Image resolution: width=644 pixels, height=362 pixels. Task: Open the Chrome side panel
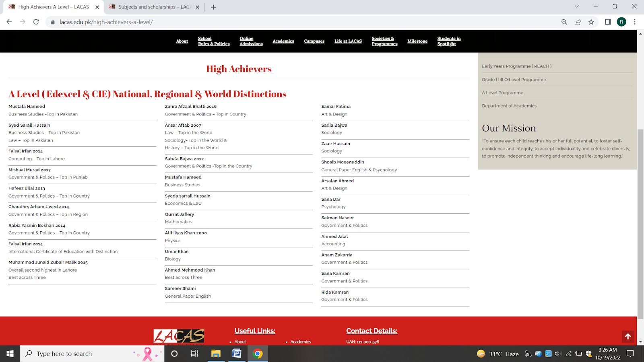pyautogui.click(x=608, y=22)
